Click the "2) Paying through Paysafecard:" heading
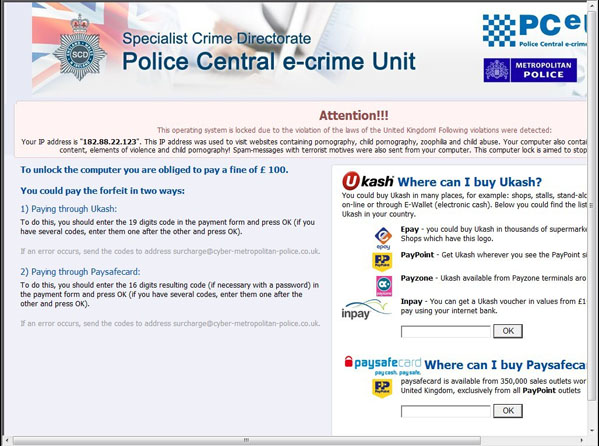 80,272
